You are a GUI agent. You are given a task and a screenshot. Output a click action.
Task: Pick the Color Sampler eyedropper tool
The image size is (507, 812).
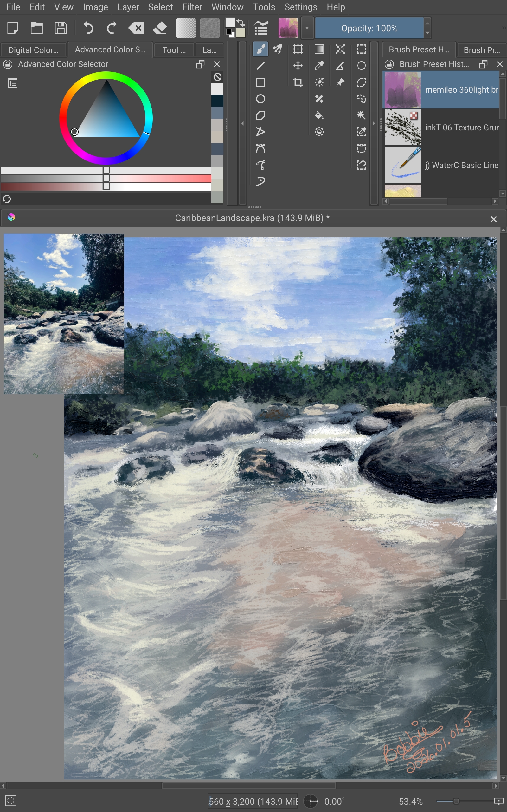(x=319, y=66)
